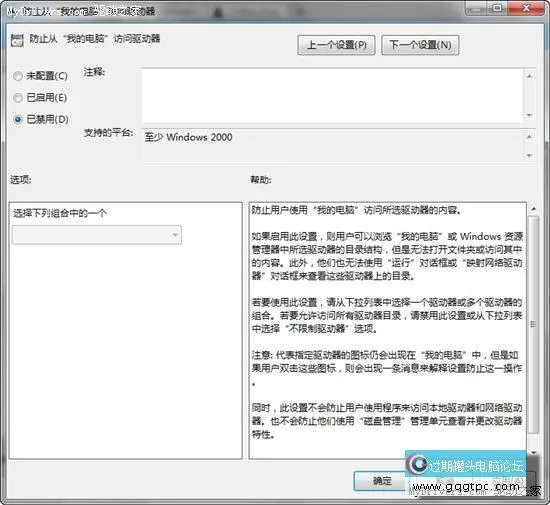This screenshot has width=550, height=505.
Task: Click the supported platform scroll up arrow
Action: coord(529,137)
